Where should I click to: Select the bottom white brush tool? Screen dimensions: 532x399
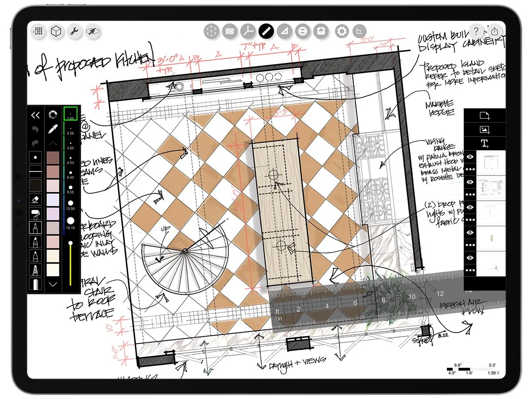tap(36, 284)
